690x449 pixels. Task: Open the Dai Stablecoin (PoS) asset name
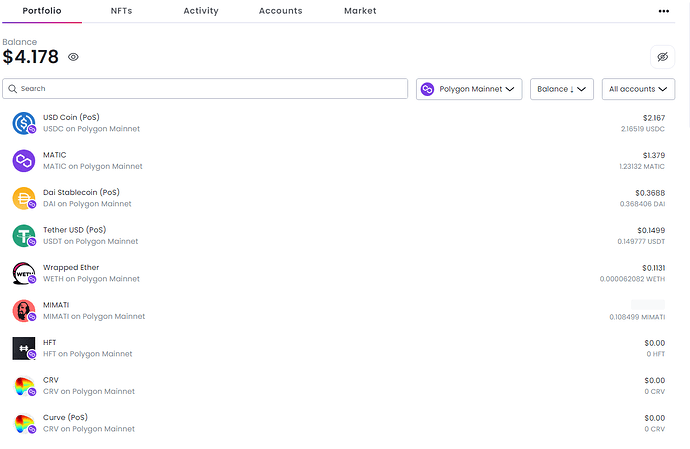click(81, 192)
